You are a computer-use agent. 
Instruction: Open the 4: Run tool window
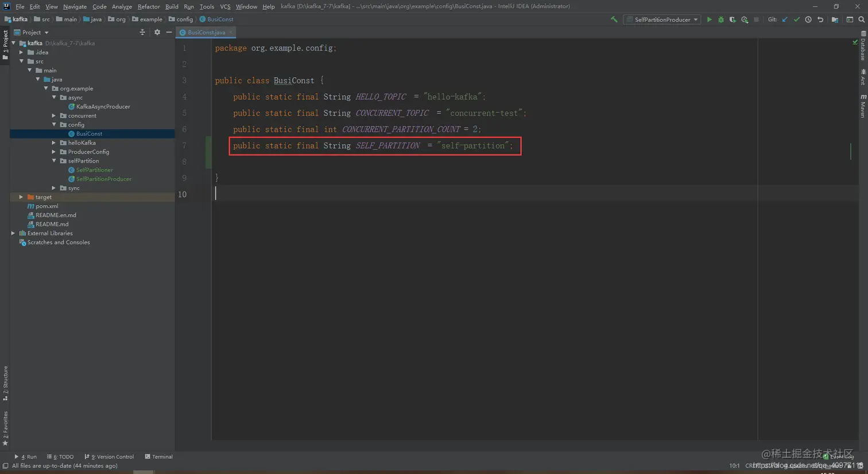click(25, 457)
